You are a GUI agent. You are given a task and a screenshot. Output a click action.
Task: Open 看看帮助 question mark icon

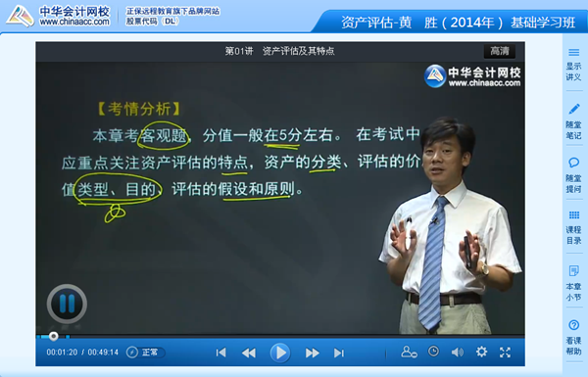pyautogui.click(x=573, y=325)
